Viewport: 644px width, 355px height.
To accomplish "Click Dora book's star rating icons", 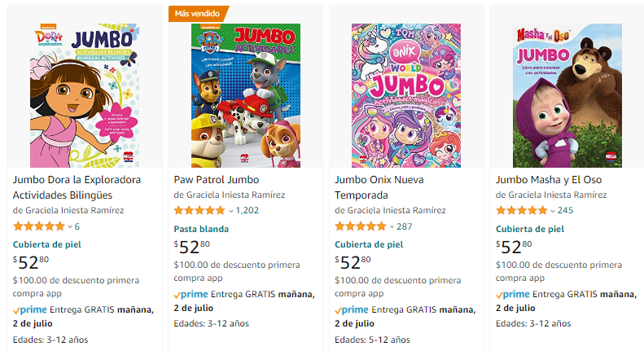I will click(38, 226).
